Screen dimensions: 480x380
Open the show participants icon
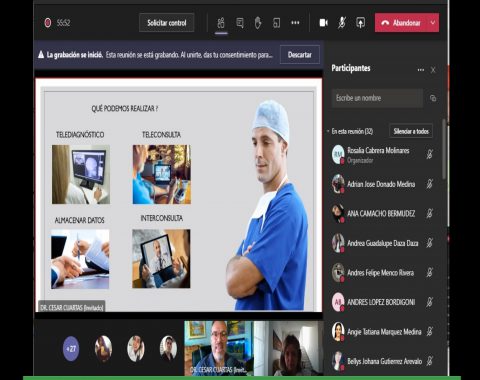(x=221, y=23)
